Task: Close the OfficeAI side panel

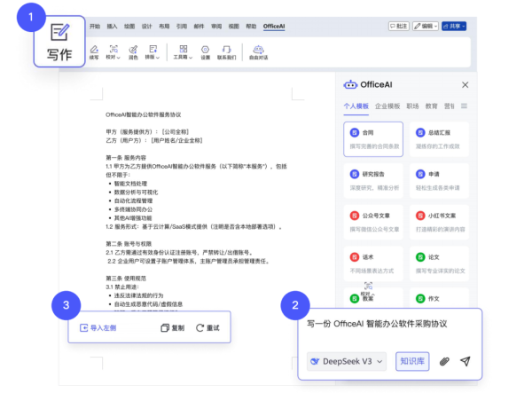Action: coord(465,85)
